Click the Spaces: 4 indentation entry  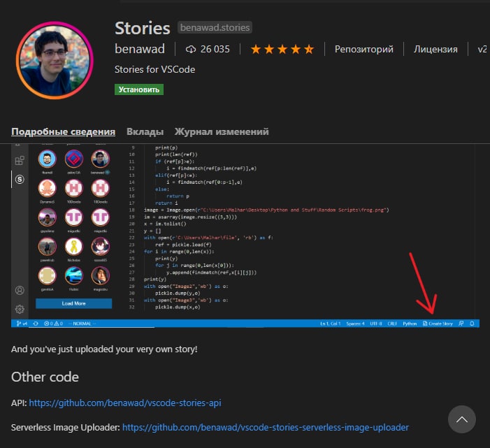click(355, 324)
